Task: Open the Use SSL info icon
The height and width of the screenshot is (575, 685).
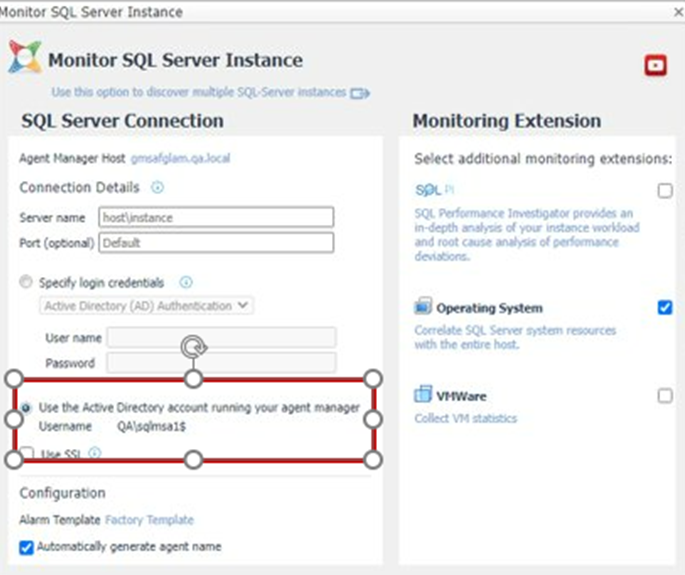Action: (95, 453)
